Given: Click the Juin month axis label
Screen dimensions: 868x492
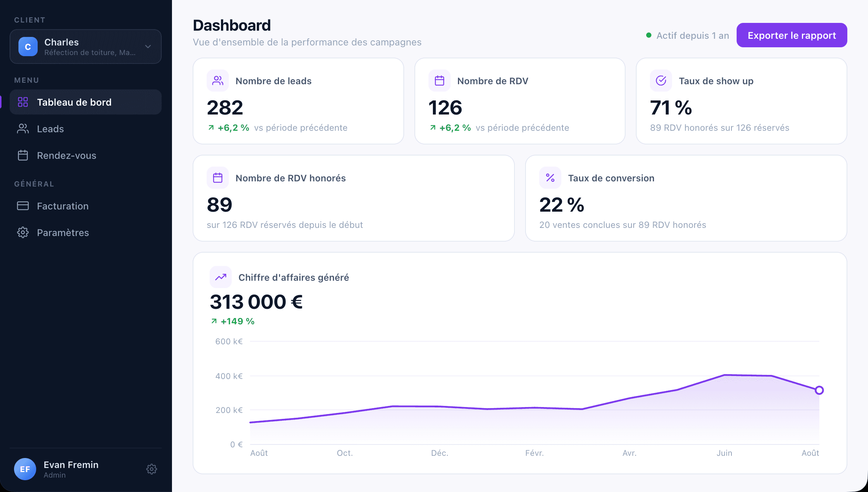Looking at the screenshot, I should 724,453.
